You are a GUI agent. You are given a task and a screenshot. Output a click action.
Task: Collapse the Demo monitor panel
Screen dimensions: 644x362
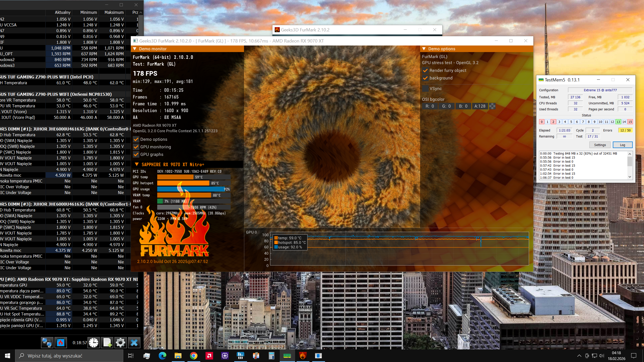[135, 49]
